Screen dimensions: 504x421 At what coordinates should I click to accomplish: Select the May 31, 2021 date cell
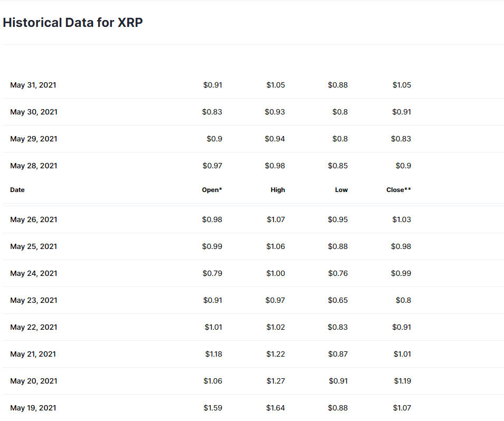coord(33,85)
